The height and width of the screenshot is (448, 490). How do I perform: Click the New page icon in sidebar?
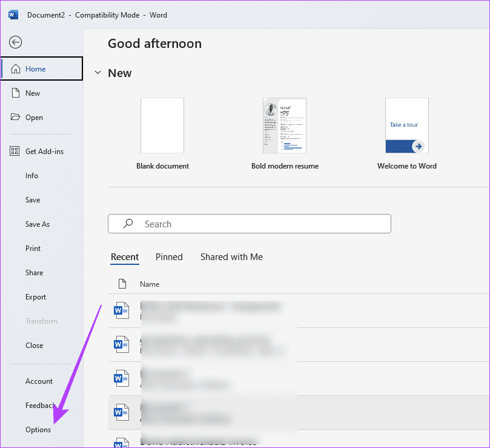tap(15, 93)
